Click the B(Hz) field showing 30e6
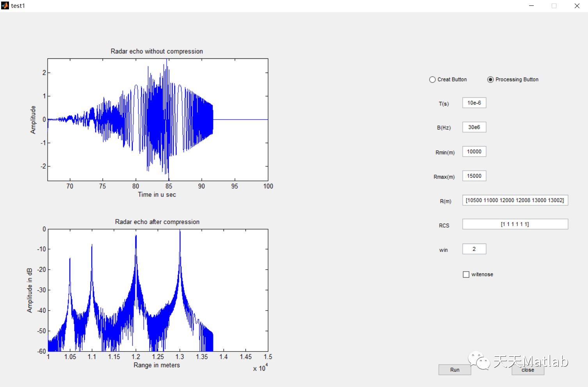Screen dimensions: 588x387 pos(474,127)
